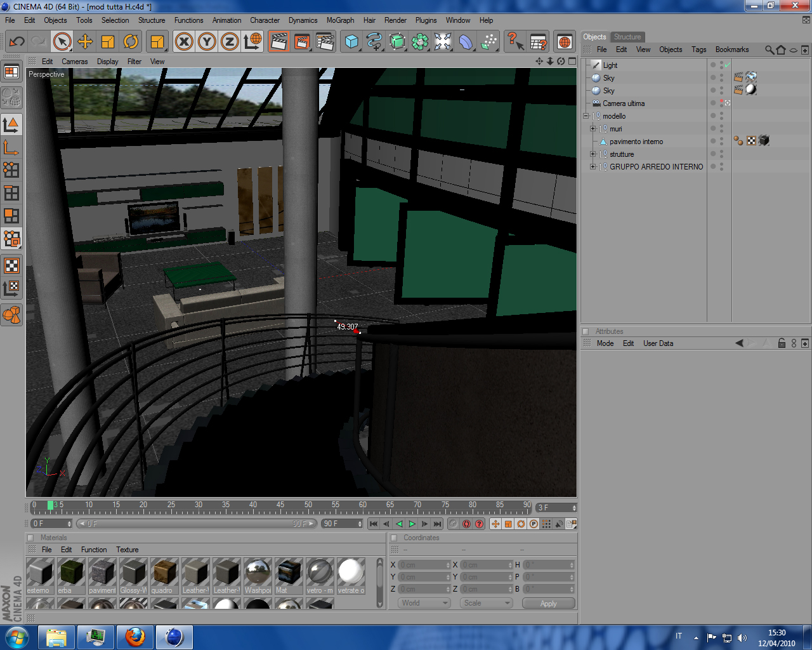Open Render Settings clapperboard icon
Viewport: 812px width, 650px height.
coord(325,42)
